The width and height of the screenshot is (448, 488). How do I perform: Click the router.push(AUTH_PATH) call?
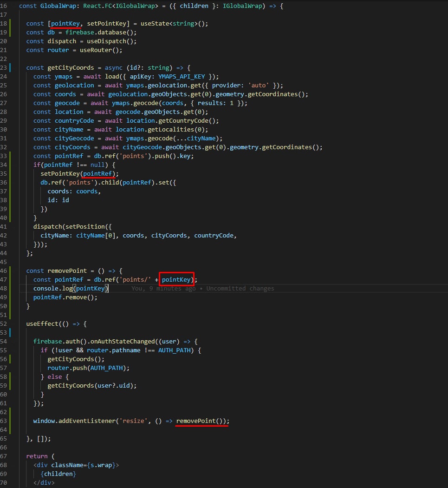coord(87,368)
